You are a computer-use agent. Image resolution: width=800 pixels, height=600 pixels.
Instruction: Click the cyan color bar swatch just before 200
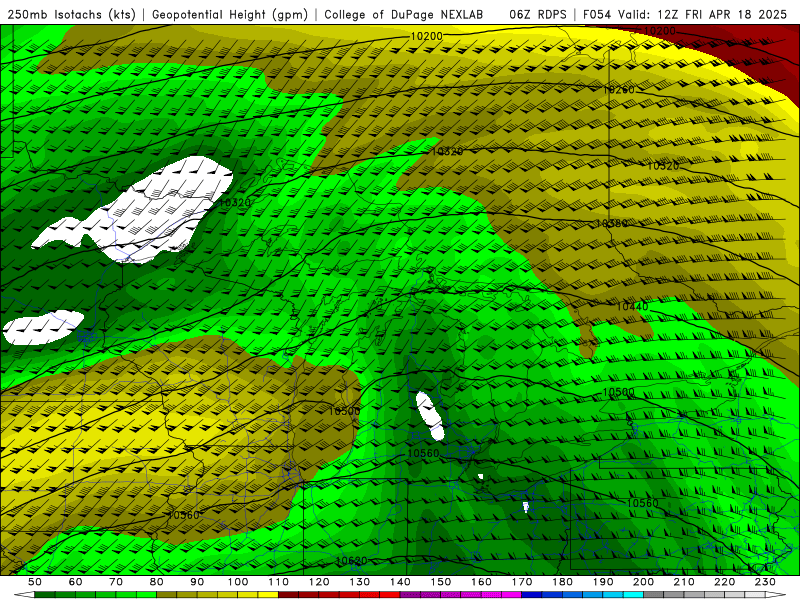[x=633, y=595]
